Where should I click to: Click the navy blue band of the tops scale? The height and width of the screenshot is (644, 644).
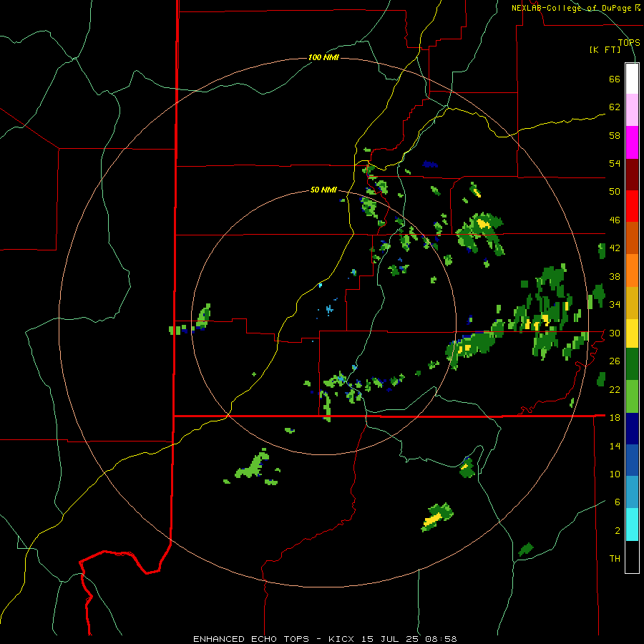(632, 429)
